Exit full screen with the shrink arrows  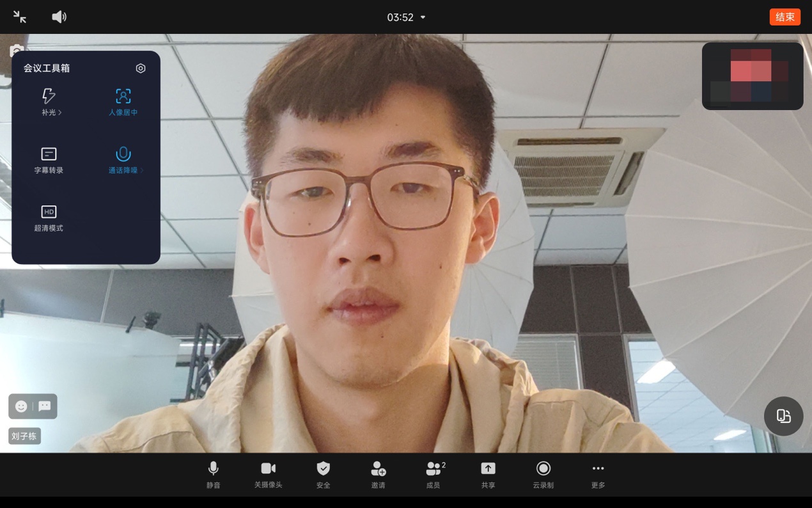20,17
